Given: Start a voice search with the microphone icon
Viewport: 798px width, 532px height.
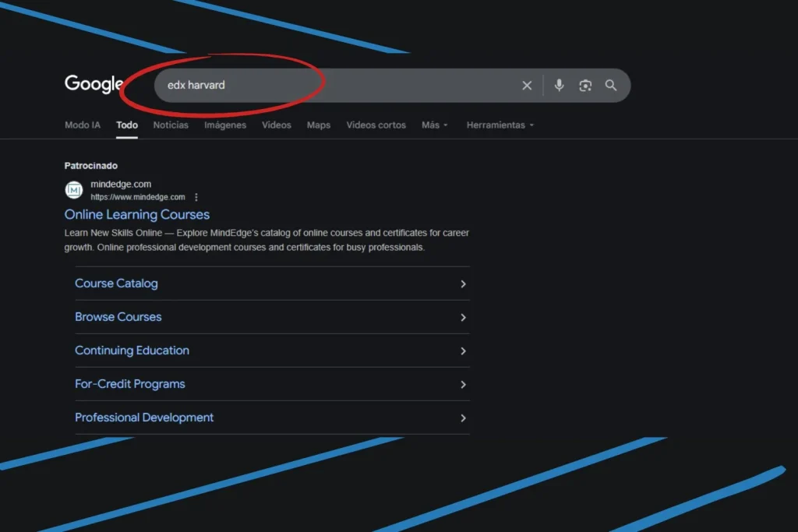Looking at the screenshot, I should [x=559, y=86].
